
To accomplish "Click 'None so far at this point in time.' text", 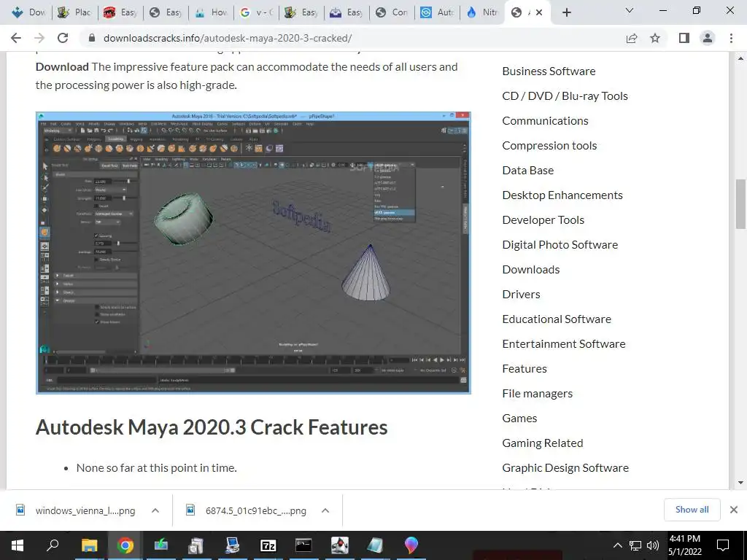I will click(x=156, y=467).
